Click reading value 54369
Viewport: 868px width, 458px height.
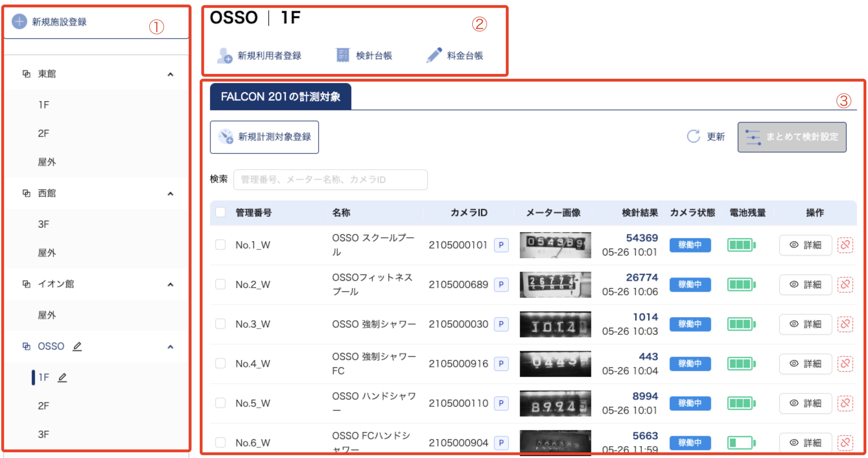pos(642,238)
